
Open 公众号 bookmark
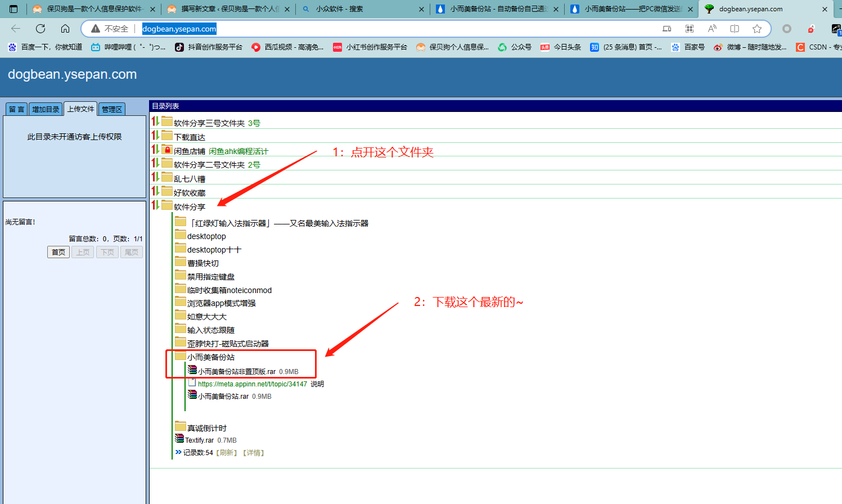click(515, 47)
